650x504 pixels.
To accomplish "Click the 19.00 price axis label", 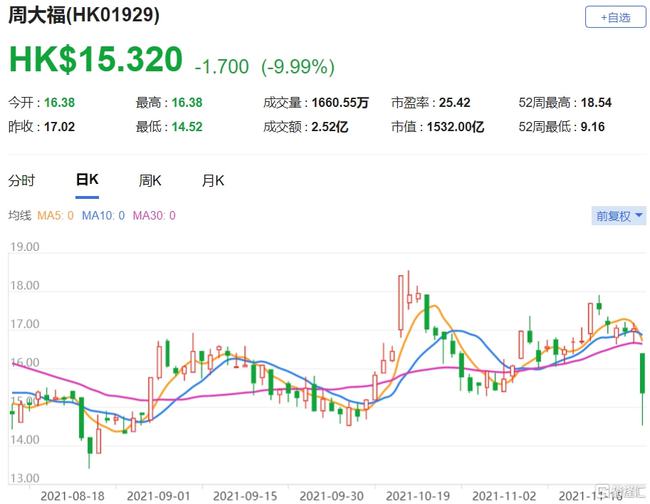I will click(x=24, y=247).
